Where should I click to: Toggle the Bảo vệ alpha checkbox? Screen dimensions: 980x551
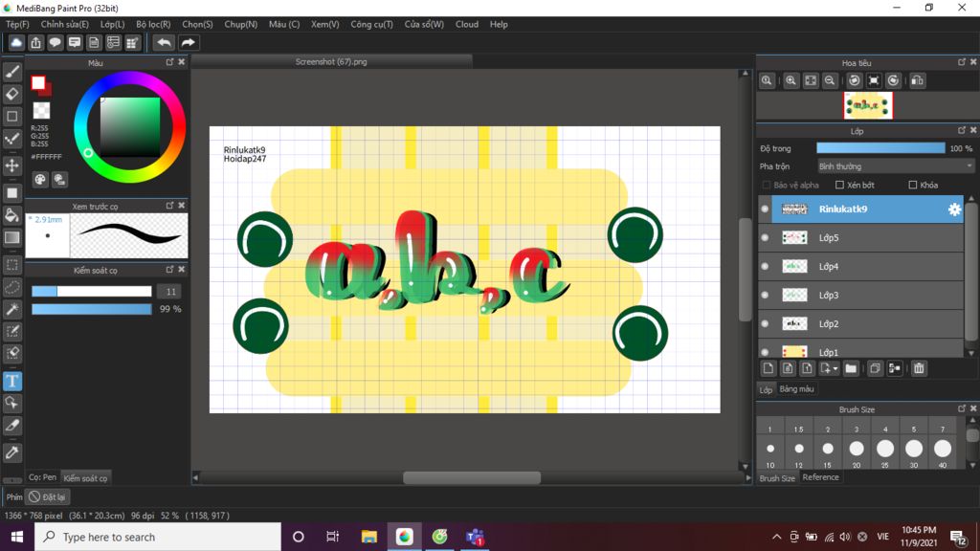tap(766, 185)
